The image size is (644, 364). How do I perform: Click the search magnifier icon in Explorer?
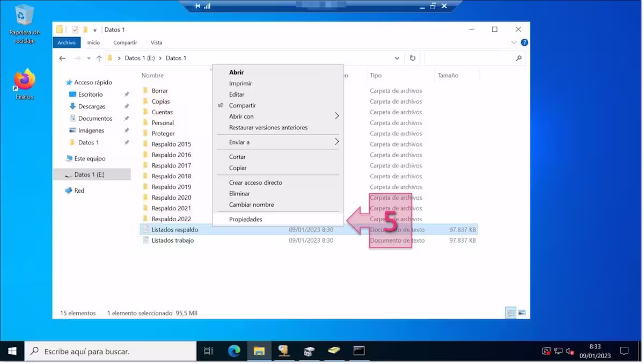point(518,58)
